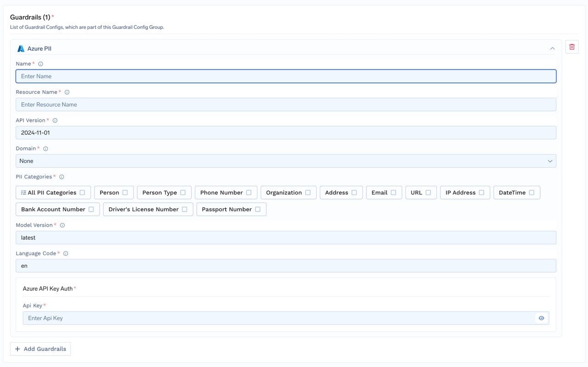
Task: Edit the API Version field 2024-11-01
Action: point(286,132)
